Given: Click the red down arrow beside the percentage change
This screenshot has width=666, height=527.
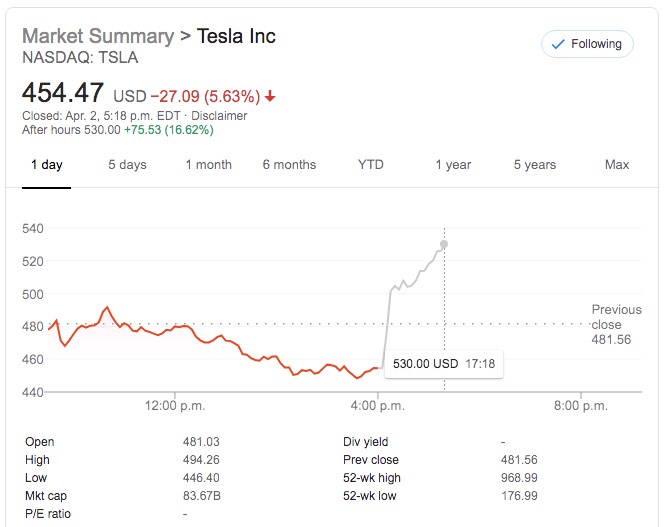Looking at the screenshot, I should pyautogui.click(x=271, y=97).
